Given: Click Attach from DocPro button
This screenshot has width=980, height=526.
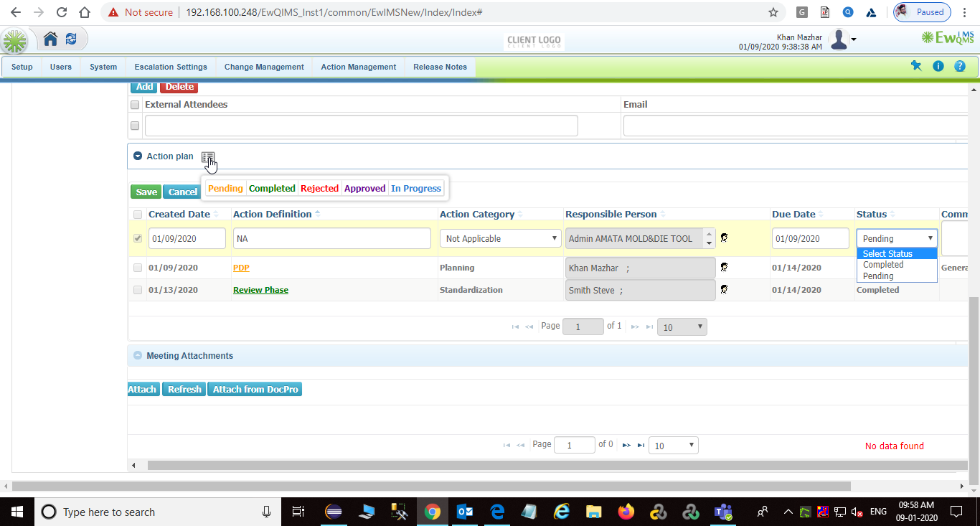Looking at the screenshot, I should (255, 389).
